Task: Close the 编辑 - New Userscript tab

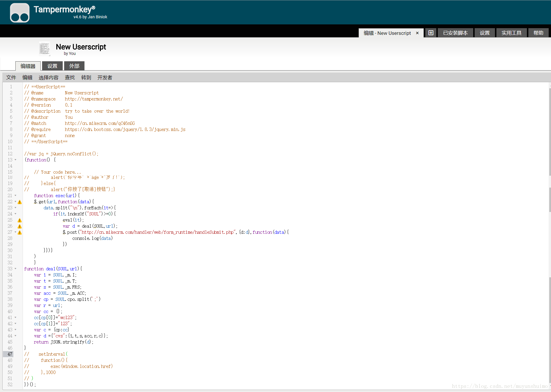Action: click(x=417, y=33)
